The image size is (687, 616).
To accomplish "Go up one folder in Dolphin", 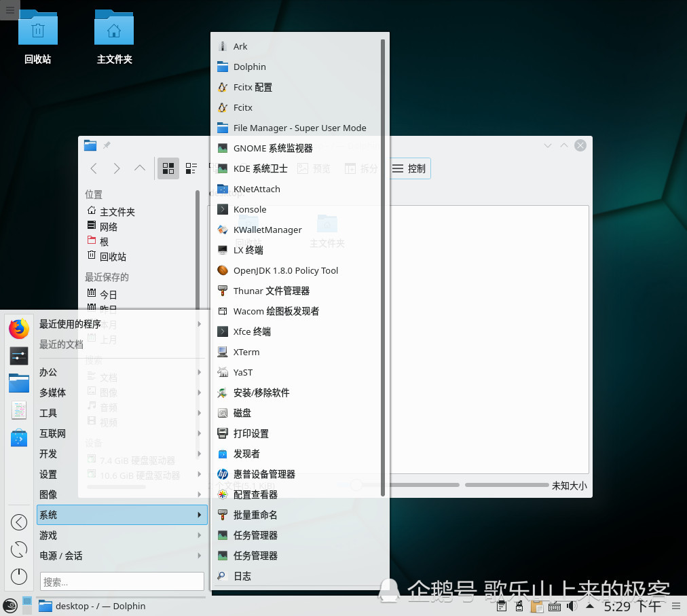I will [140, 168].
